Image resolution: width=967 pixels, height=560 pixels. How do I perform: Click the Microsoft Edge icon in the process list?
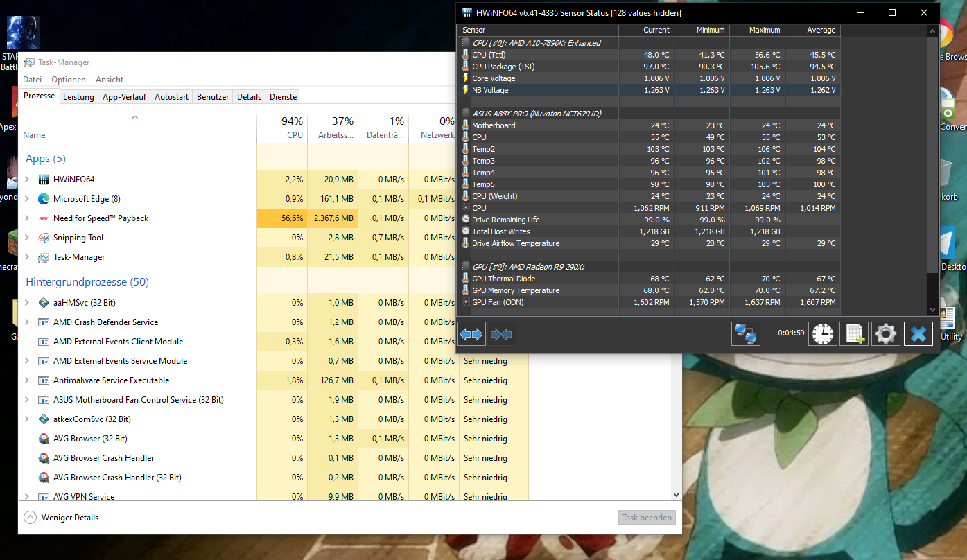coord(44,199)
